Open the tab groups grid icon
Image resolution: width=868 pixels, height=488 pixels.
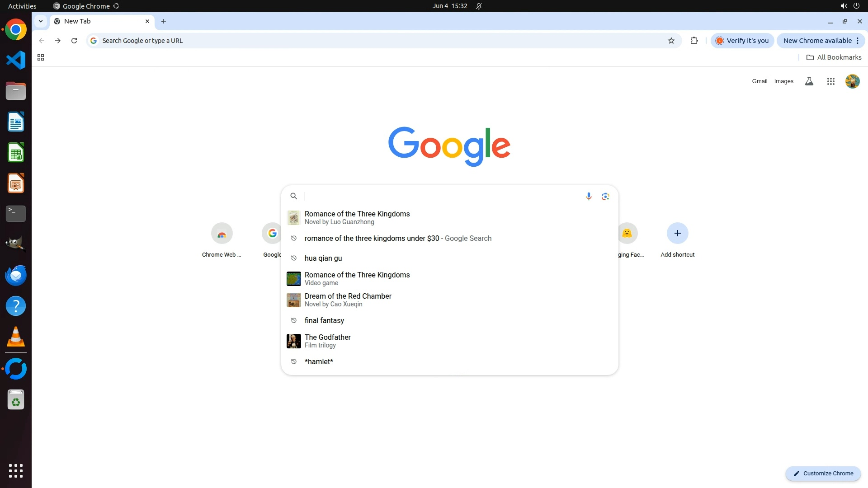tap(41, 57)
